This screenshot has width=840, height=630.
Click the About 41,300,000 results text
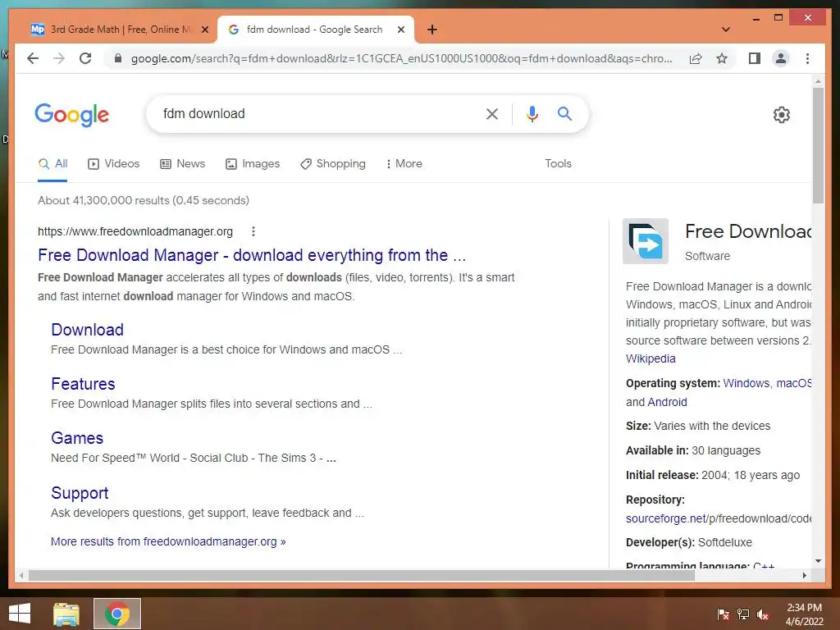point(143,200)
